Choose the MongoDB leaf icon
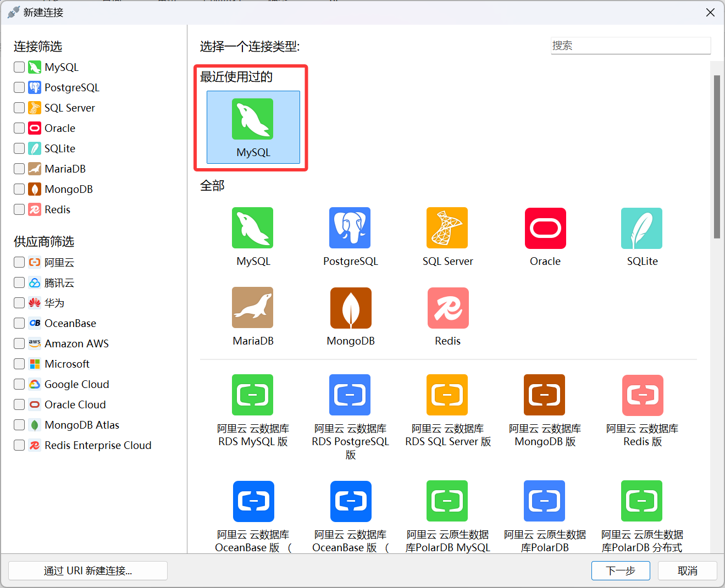This screenshot has height=588, width=725. point(350,308)
